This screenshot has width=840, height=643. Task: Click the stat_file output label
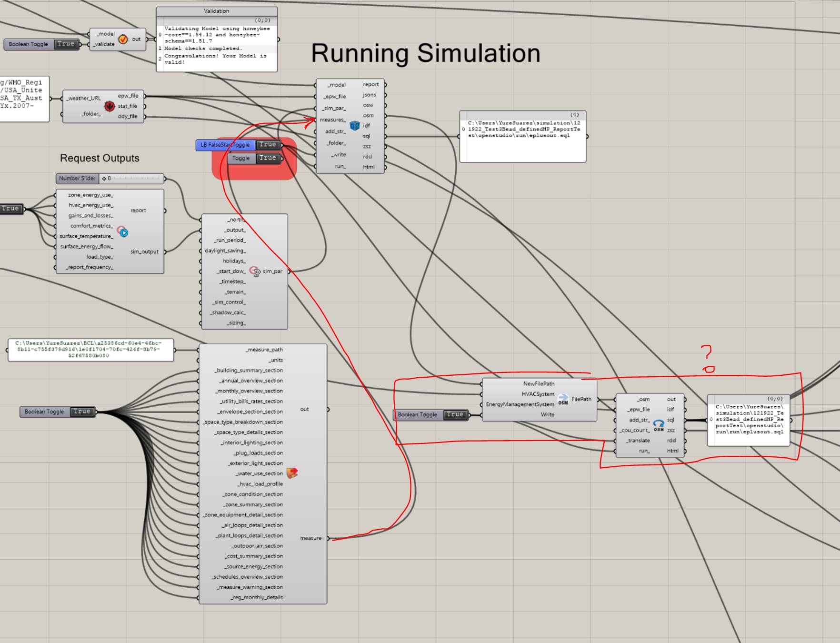click(x=127, y=106)
